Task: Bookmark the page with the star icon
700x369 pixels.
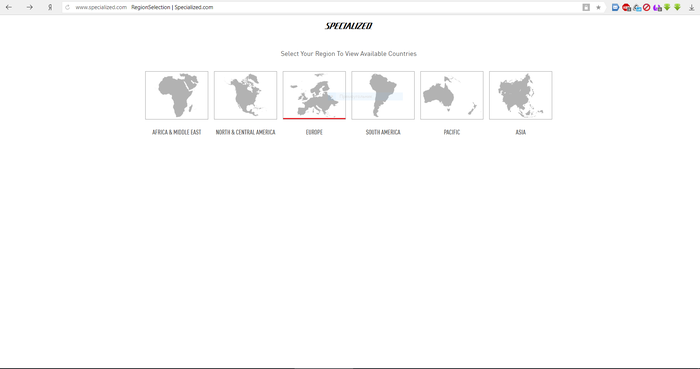Action: [x=598, y=7]
